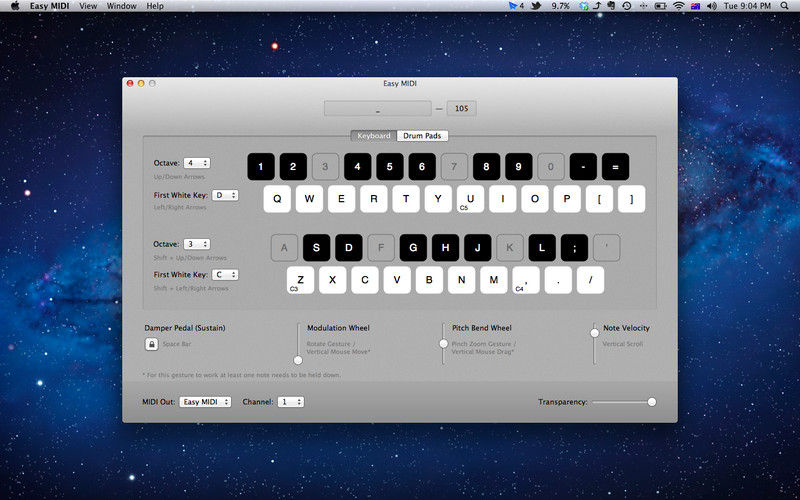Play the white Q key
Image resolution: width=800 pixels, height=500 pixels.
[277, 199]
